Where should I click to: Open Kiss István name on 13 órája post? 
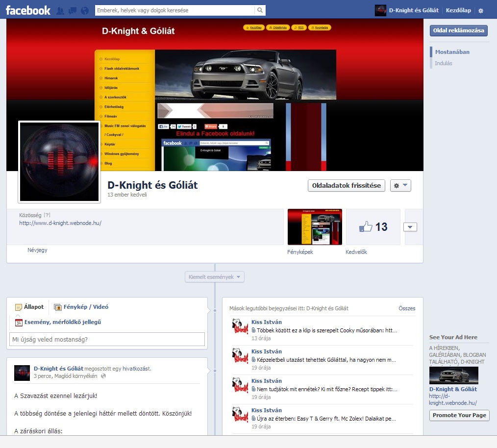pyautogui.click(x=267, y=322)
